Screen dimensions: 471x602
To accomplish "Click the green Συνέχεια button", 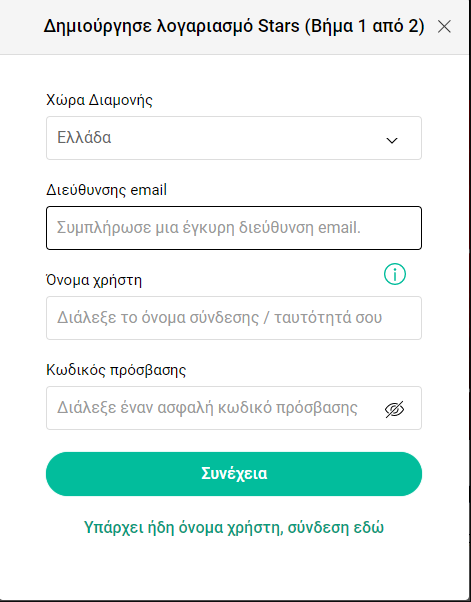I will pos(234,474).
